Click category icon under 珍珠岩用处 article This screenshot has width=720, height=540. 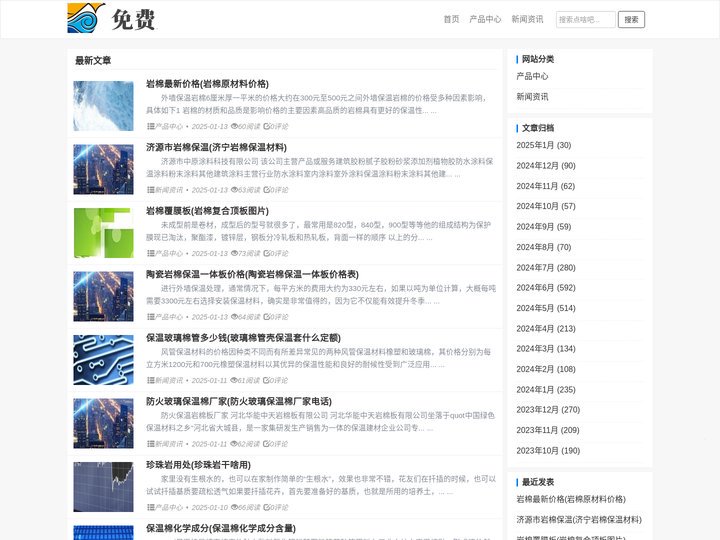151,507
